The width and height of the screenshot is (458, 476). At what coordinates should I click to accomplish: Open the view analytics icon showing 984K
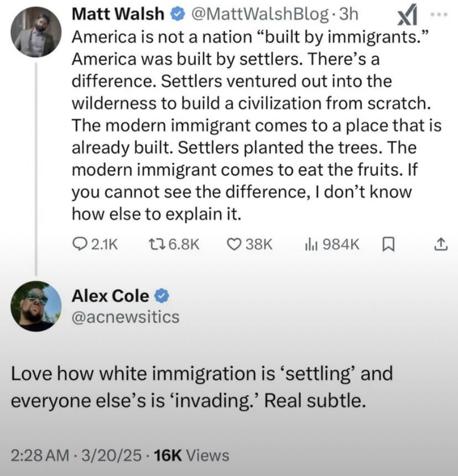(311, 244)
